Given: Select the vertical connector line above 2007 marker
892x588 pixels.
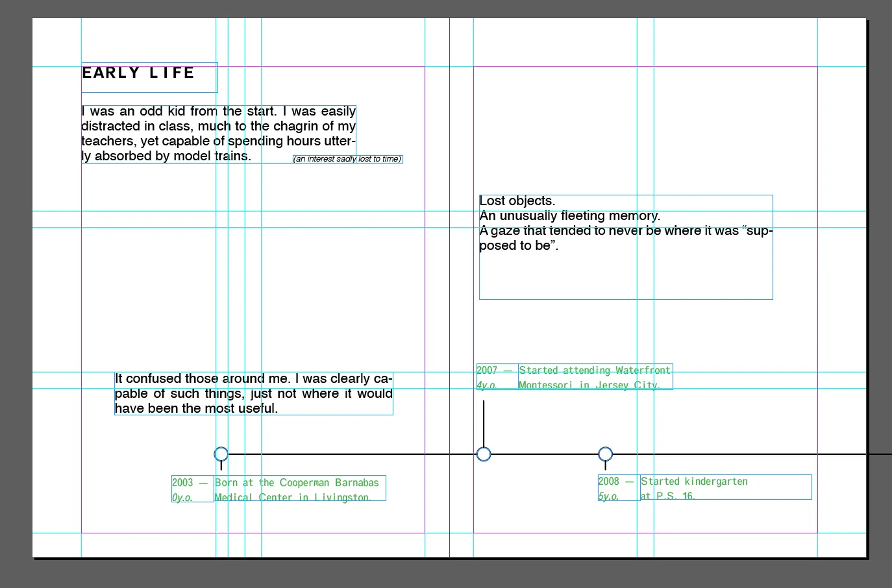Looking at the screenshot, I should coord(484,424).
